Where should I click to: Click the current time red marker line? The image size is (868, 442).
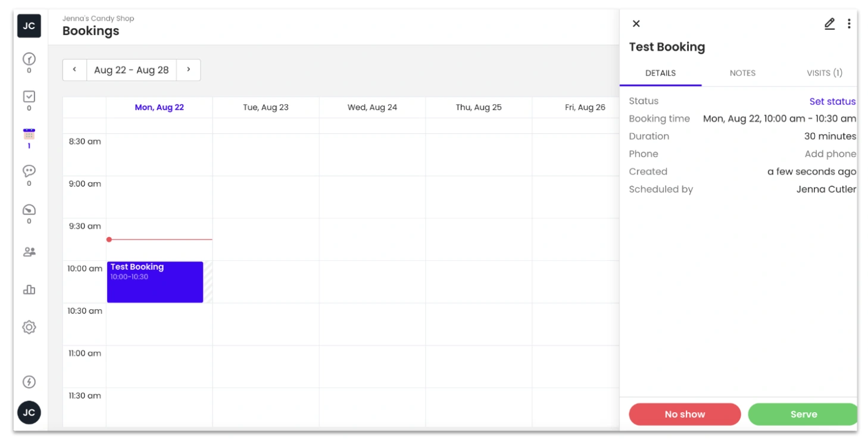coord(160,239)
